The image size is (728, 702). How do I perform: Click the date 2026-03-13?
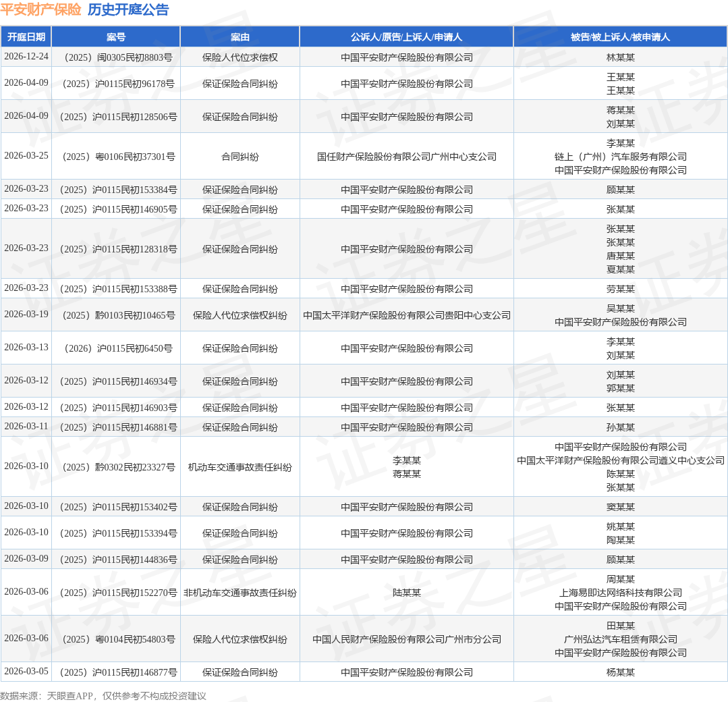pyautogui.click(x=26, y=348)
